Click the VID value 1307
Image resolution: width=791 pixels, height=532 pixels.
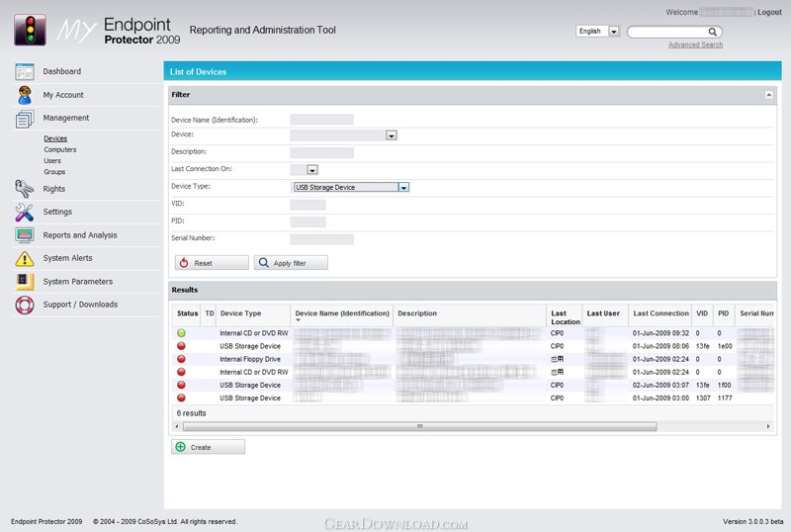pos(703,399)
